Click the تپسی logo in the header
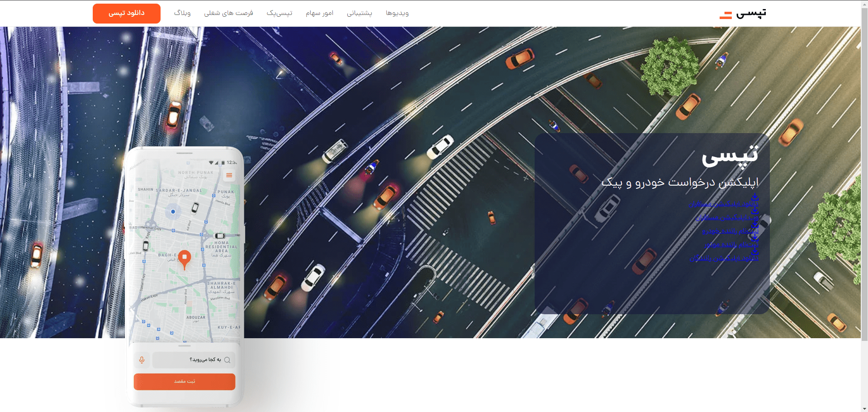The height and width of the screenshot is (412, 868). point(743,13)
